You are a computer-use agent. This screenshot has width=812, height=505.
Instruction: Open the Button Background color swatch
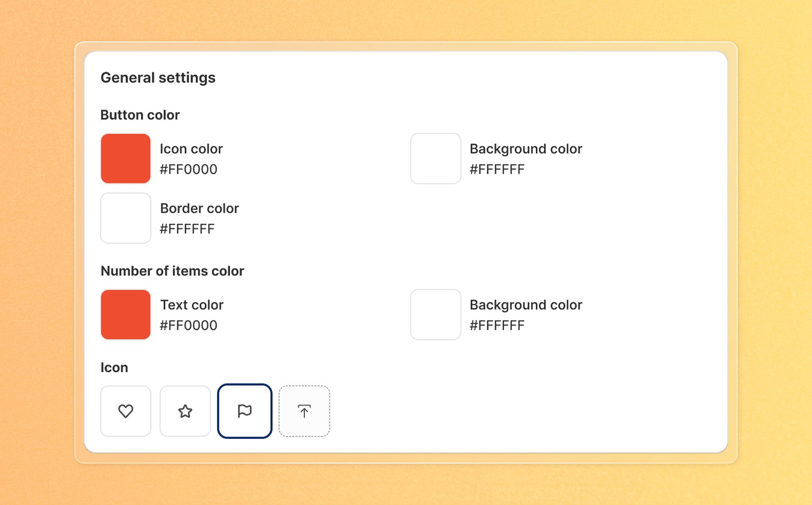click(436, 159)
